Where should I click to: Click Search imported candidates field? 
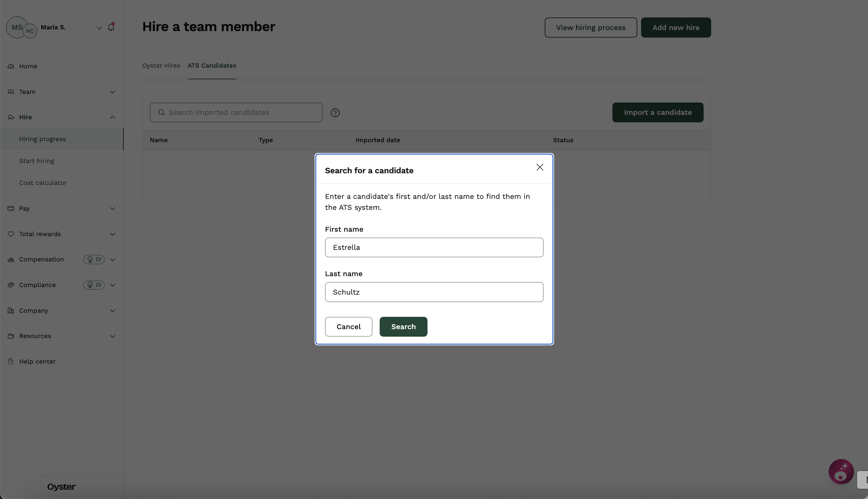coord(236,112)
